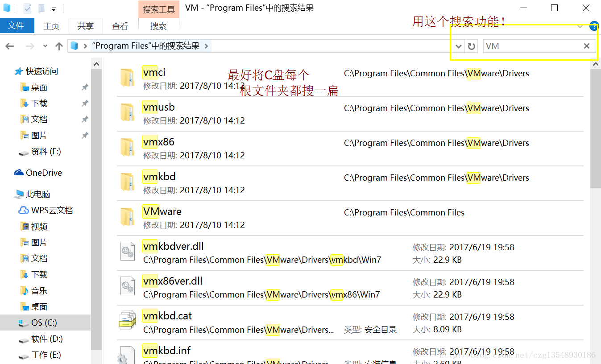Viewport: 601px width, 364px height.
Task: Click the OneDrive cloud icon
Action: click(x=19, y=173)
